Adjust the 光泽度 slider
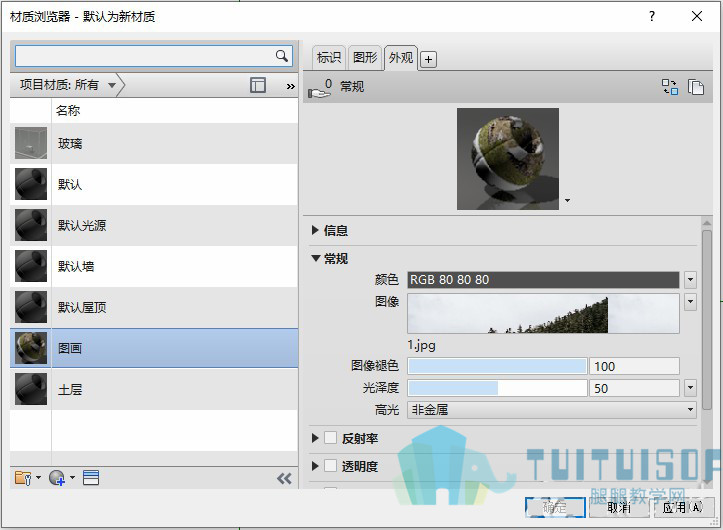This screenshot has height=530, width=723. pyautogui.click(x=497, y=388)
